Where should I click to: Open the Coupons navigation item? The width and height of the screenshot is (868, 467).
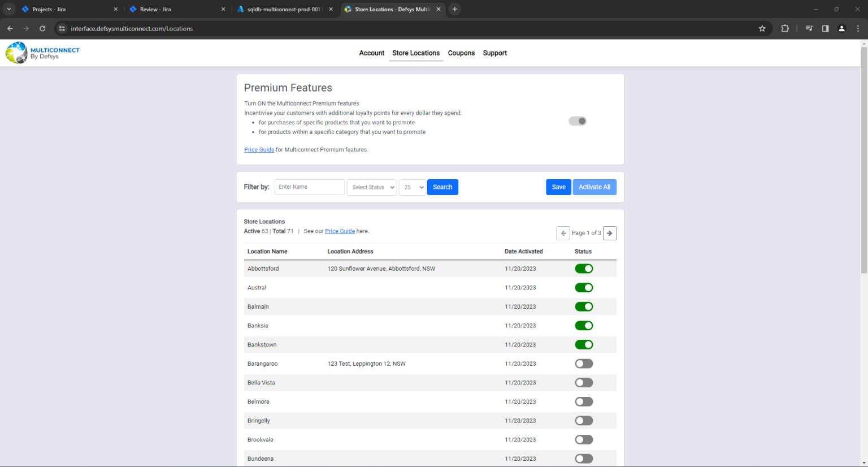461,53
